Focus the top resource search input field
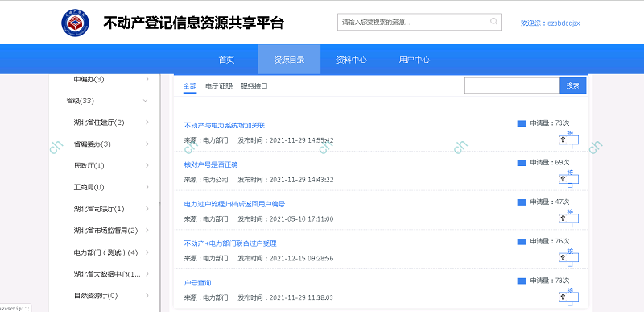 pyautogui.click(x=419, y=22)
